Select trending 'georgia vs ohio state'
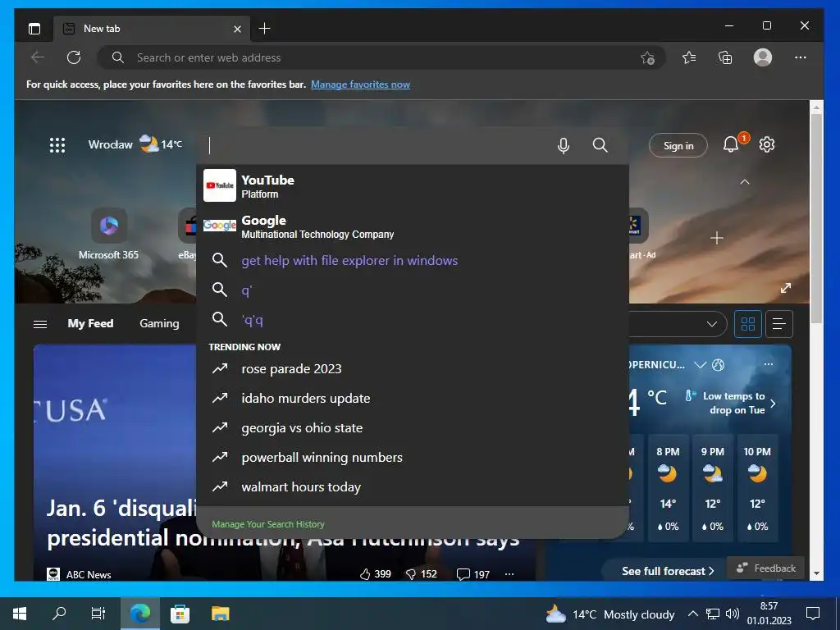This screenshot has width=840, height=630. [413, 428]
